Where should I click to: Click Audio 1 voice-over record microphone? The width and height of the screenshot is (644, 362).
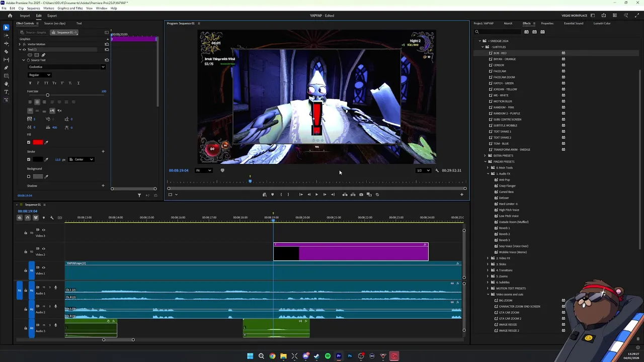55,288
